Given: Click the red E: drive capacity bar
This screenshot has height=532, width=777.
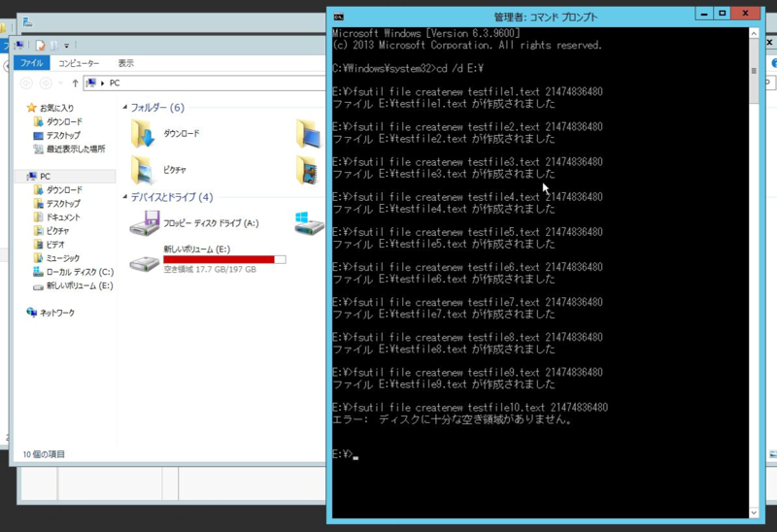Looking at the screenshot, I should point(224,259).
